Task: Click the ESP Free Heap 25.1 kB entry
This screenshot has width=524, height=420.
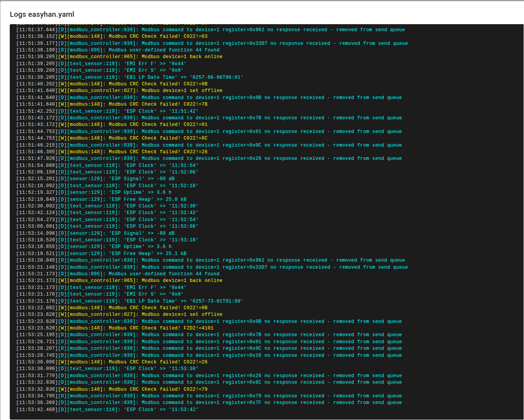Action: point(101,253)
